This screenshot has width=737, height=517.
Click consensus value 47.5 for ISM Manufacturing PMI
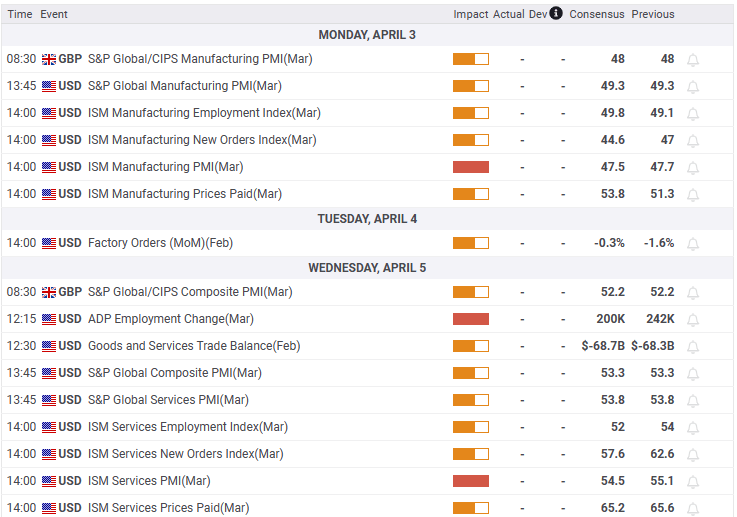pos(613,167)
